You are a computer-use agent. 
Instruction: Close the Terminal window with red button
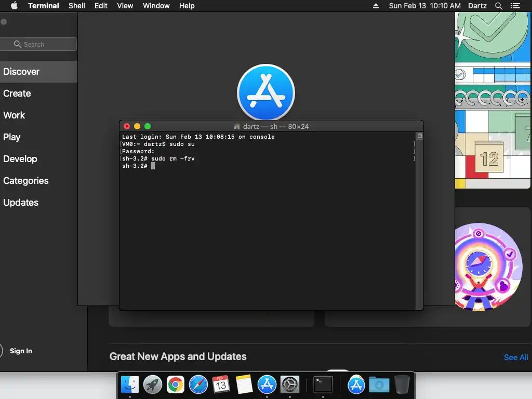(127, 126)
